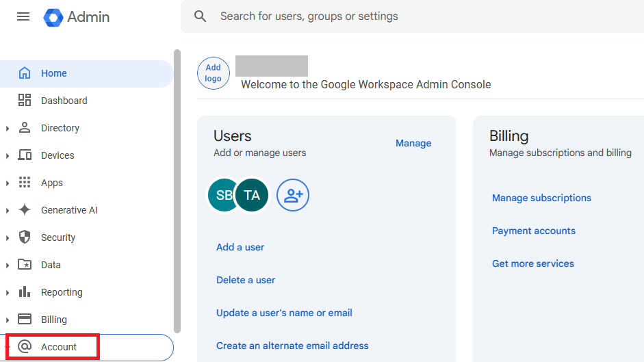
Task: Click the Google Admin logo
Action: [77, 17]
